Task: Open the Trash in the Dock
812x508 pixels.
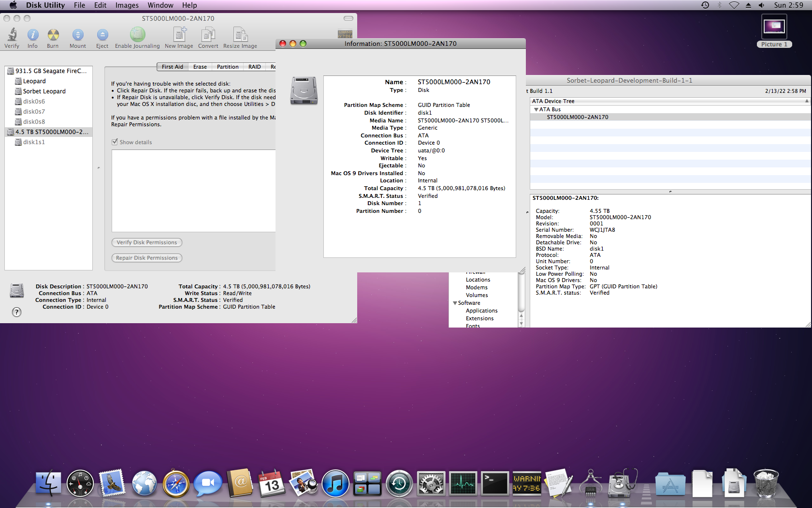Action: tap(766, 483)
